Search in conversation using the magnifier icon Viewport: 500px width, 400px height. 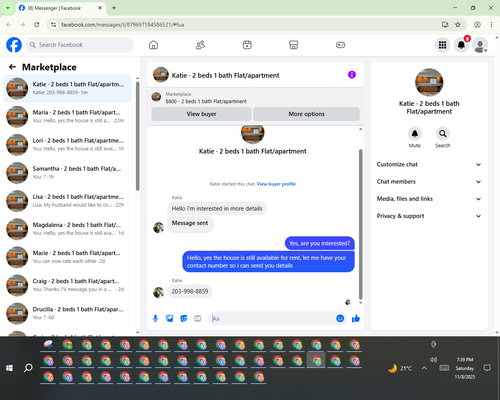click(443, 134)
